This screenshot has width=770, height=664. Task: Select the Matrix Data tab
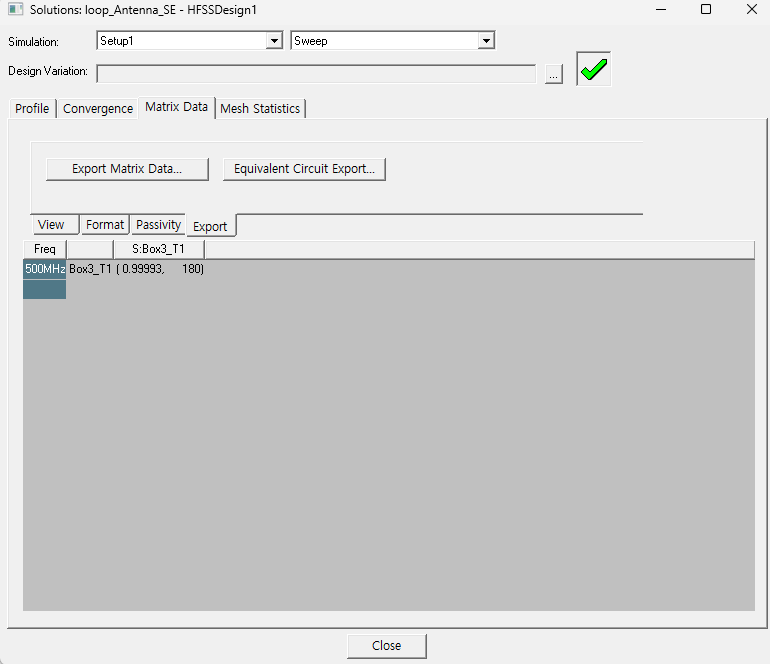pos(177,107)
